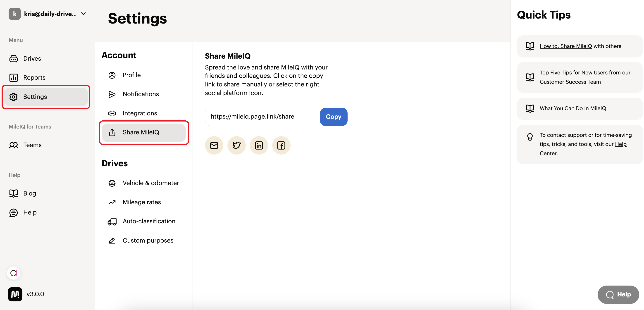
Task: Click the Quick Tips heading
Action: [544, 15]
